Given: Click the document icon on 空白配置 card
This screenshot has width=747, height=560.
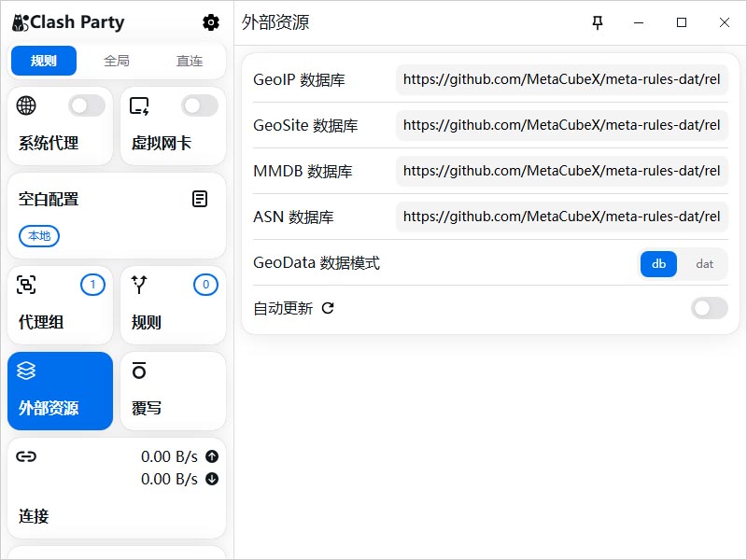Looking at the screenshot, I should pos(200,198).
